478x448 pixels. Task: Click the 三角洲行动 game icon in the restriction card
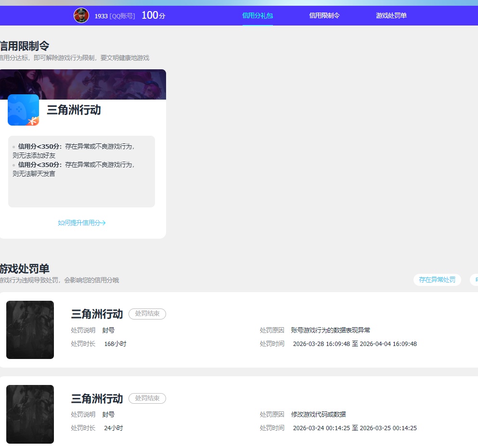pos(24,110)
